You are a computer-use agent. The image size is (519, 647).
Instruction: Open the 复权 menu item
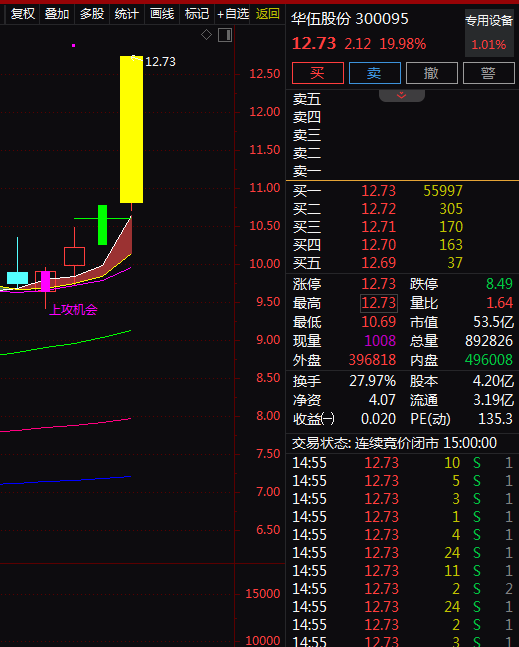point(23,14)
